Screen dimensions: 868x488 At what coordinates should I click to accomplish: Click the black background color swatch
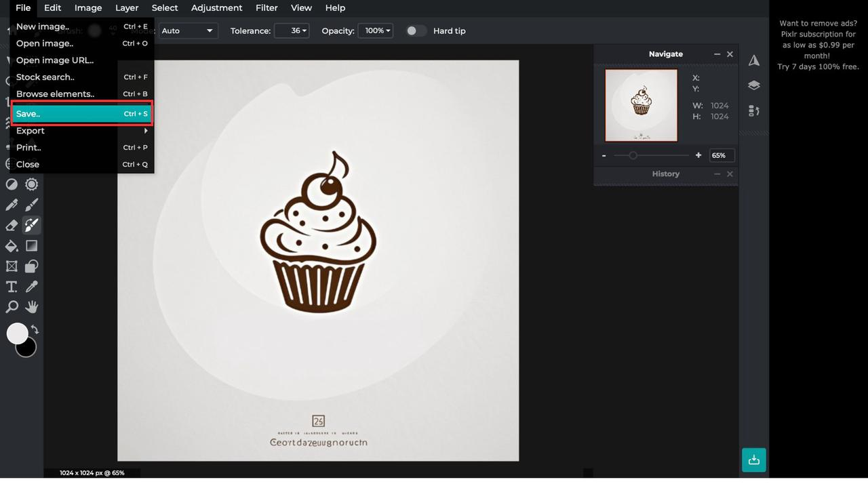[28, 350]
